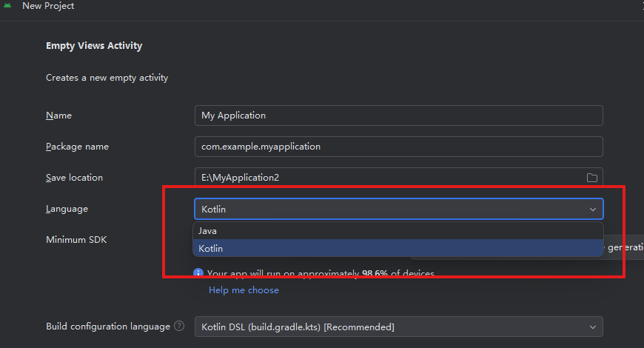Click the Save location label

tap(74, 178)
